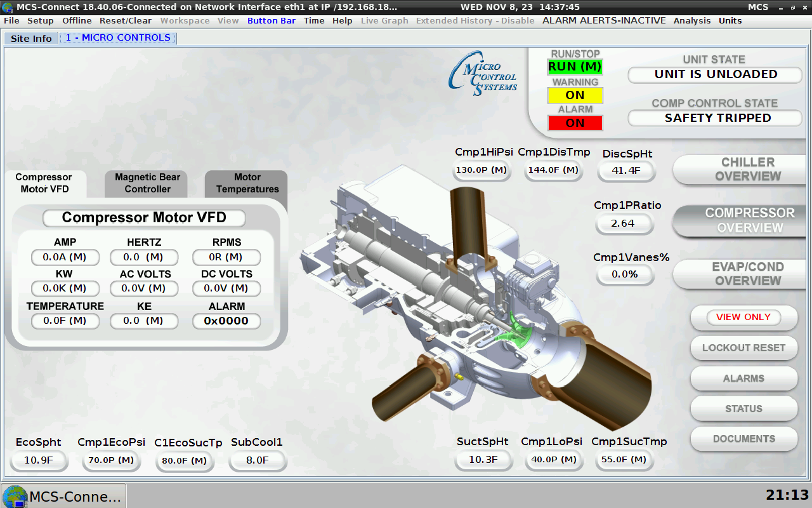The image size is (812, 508).
Task: Expand the Analysis menu
Action: click(692, 20)
